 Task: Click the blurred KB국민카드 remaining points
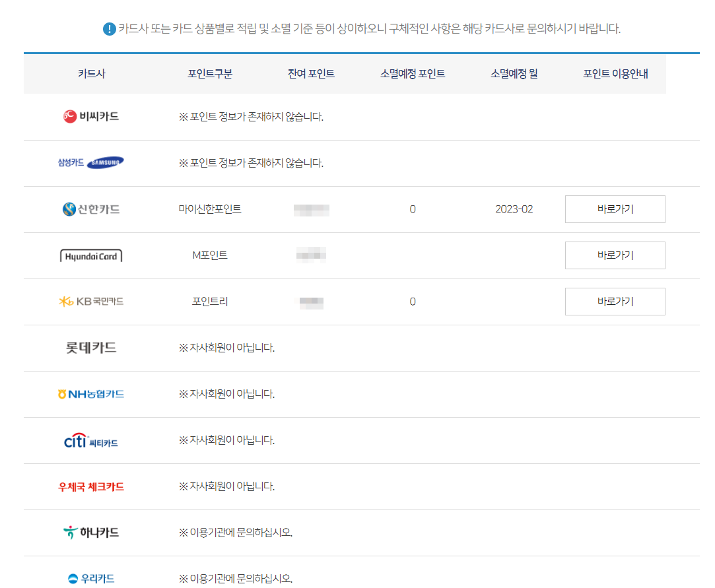[312, 303]
